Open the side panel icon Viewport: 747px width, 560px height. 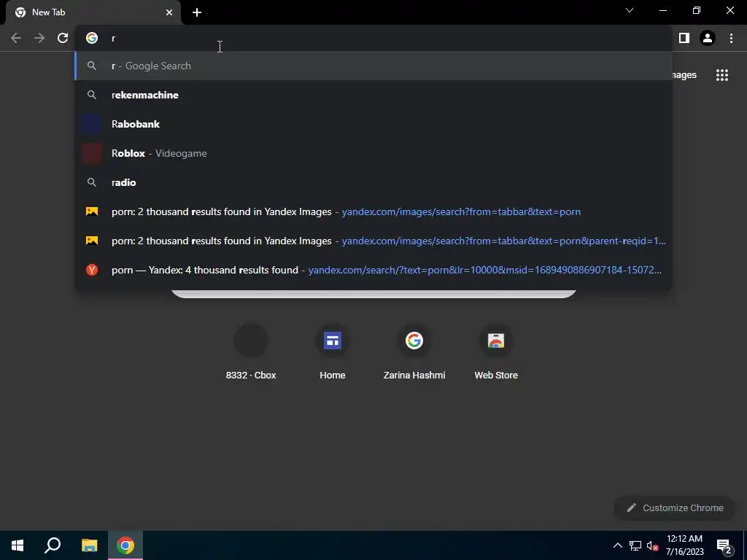pyautogui.click(x=684, y=38)
